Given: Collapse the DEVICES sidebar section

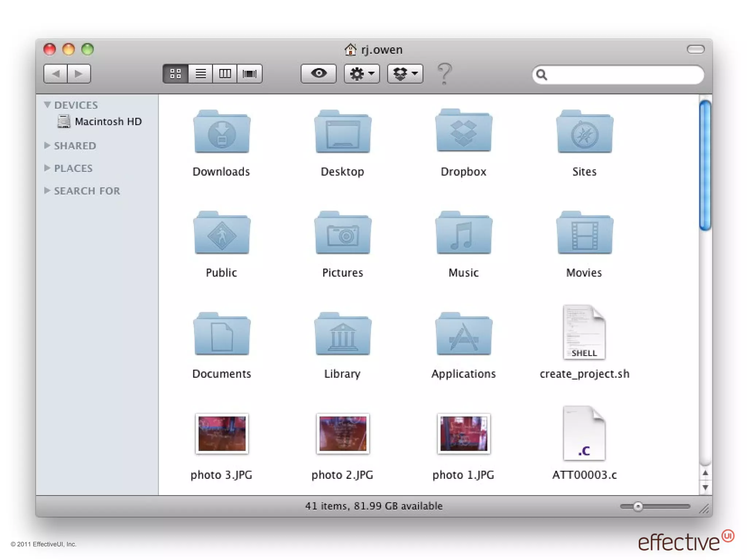Looking at the screenshot, I should [47, 105].
